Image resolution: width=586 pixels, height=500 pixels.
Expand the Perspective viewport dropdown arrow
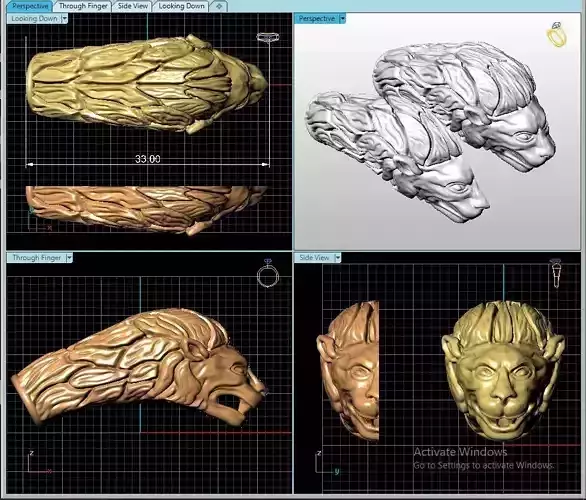point(342,18)
